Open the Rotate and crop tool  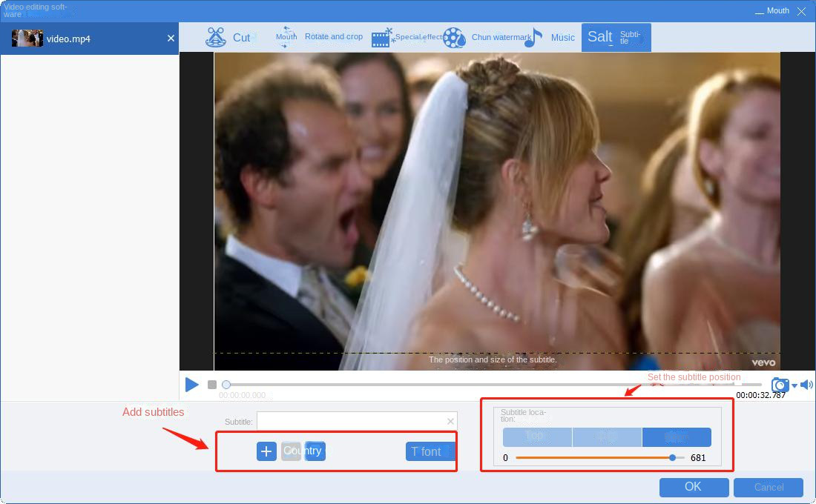333,36
